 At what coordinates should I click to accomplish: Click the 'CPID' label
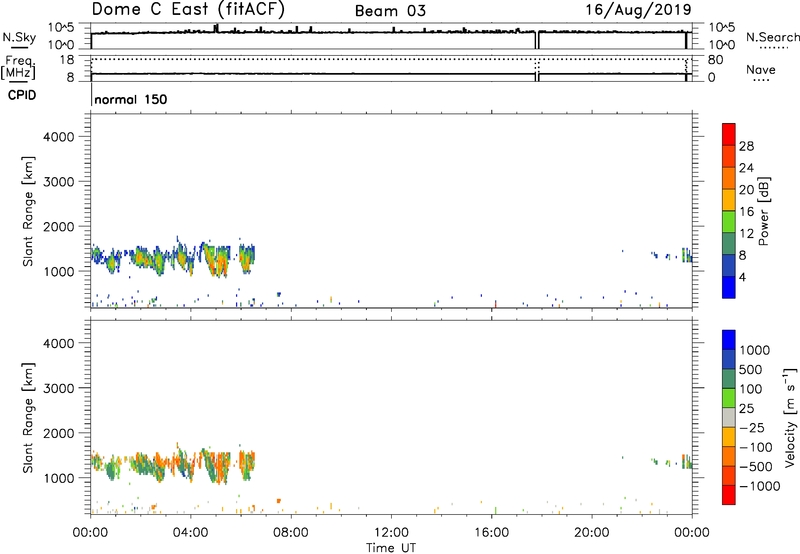tap(22, 95)
